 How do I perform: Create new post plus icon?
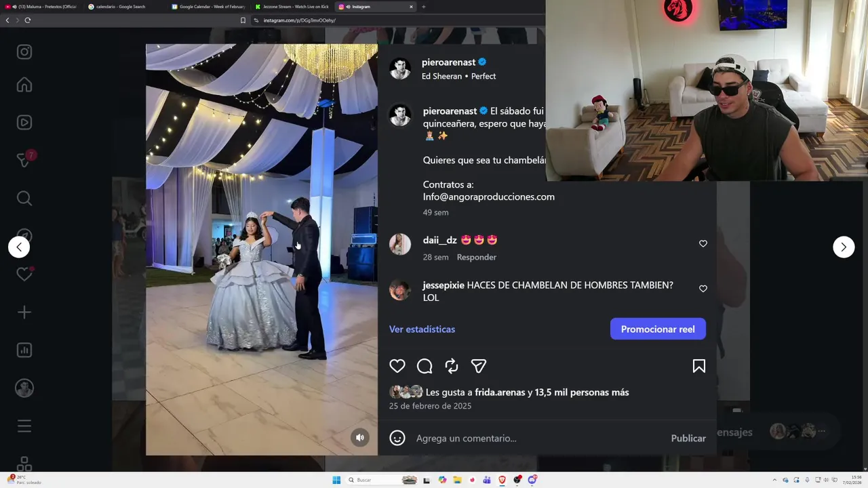click(x=24, y=312)
